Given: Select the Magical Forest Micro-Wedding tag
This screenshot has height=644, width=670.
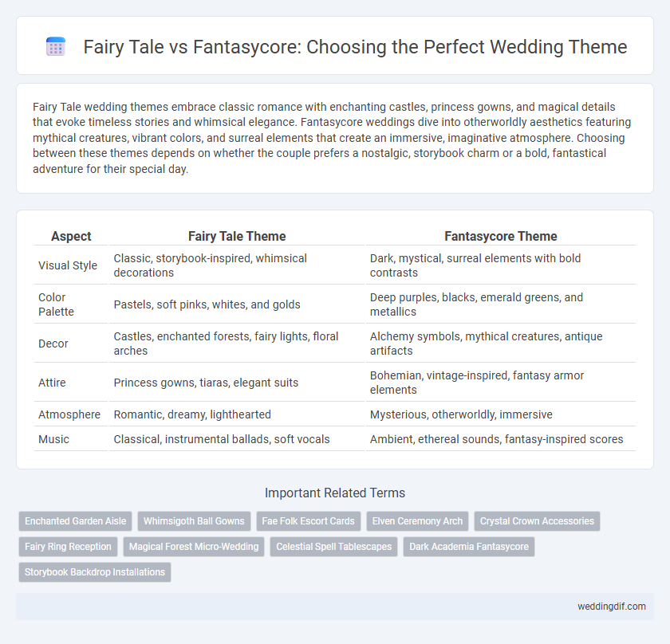Looking at the screenshot, I should [194, 547].
